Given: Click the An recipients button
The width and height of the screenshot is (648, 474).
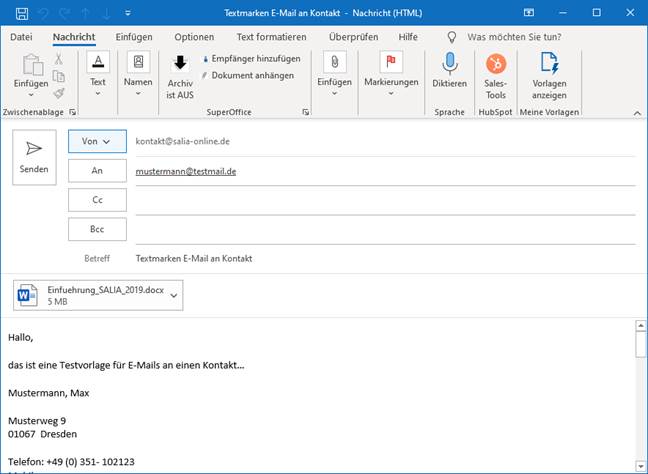Looking at the screenshot, I should (97, 171).
